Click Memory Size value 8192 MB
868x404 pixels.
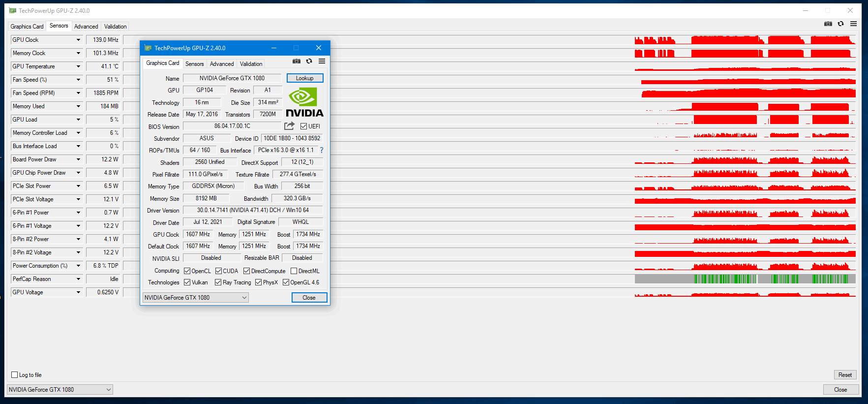pos(206,198)
